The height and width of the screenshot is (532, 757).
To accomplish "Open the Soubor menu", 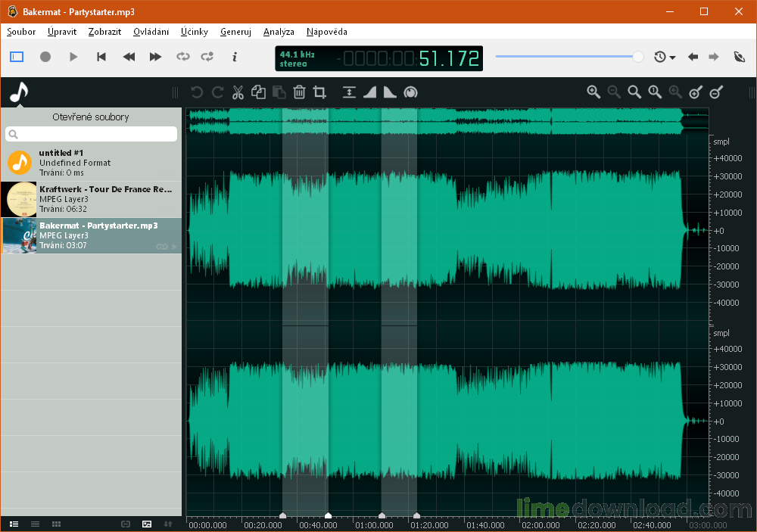I will tap(21, 32).
